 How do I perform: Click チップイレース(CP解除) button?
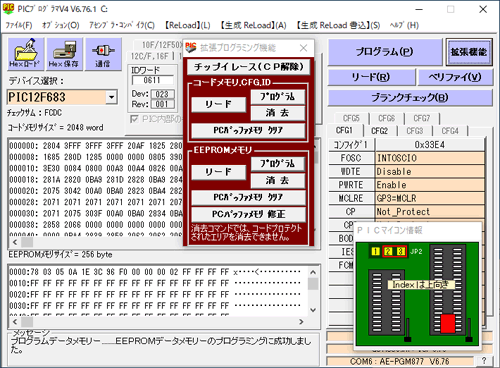click(249, 67)
